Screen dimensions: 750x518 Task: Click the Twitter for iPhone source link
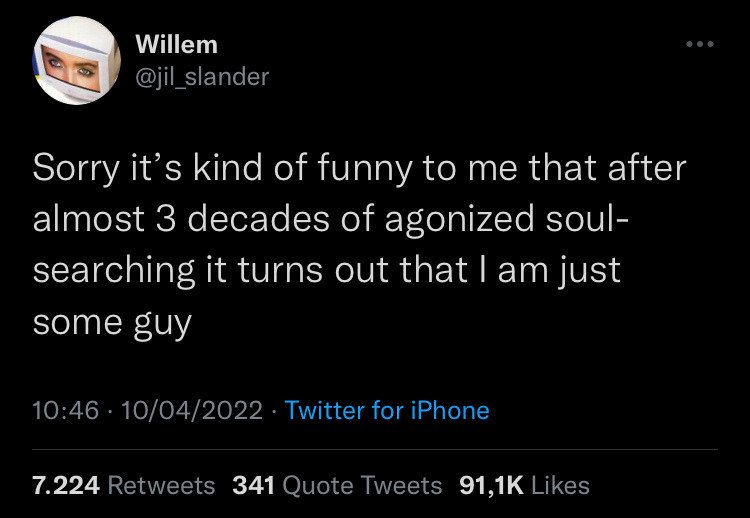click(x=387, y=410)
